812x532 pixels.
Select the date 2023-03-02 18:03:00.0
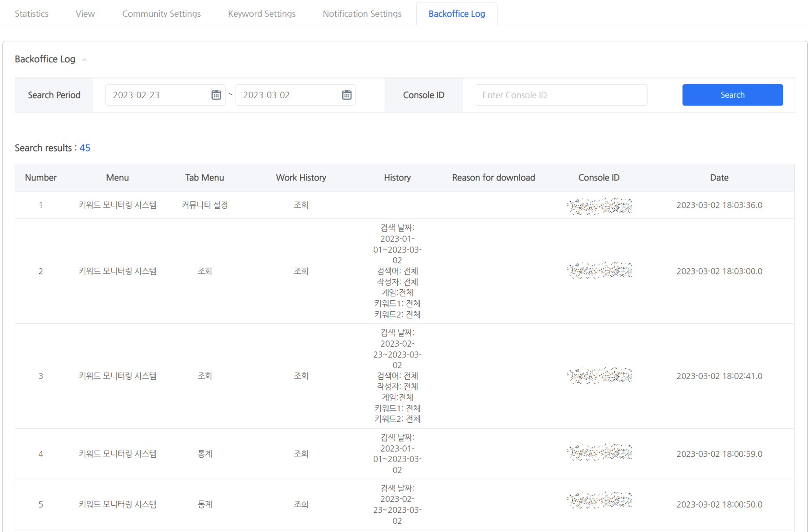tap(719, 271)
